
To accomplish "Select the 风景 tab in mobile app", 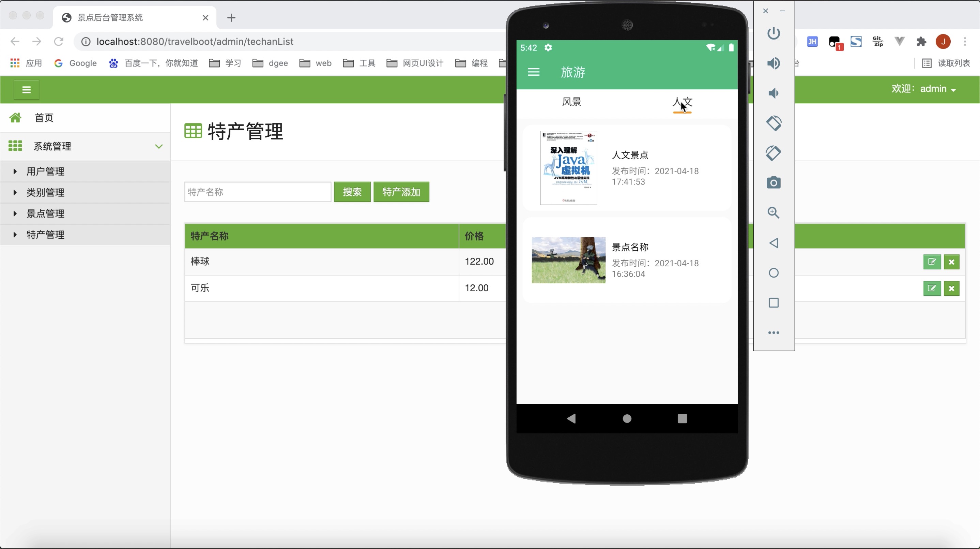I will pos(572,102).
